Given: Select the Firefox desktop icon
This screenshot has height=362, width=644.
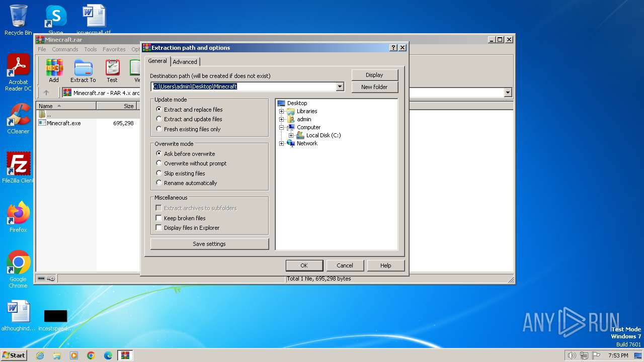Looking at the screenshot, I should click(x=18, y=217).
